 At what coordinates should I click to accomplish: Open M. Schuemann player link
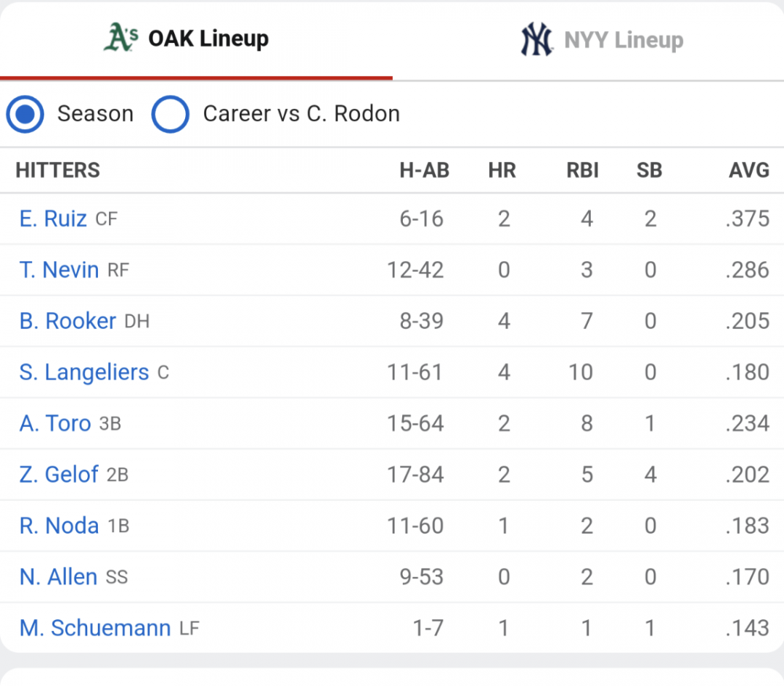[x=95, y=628]
